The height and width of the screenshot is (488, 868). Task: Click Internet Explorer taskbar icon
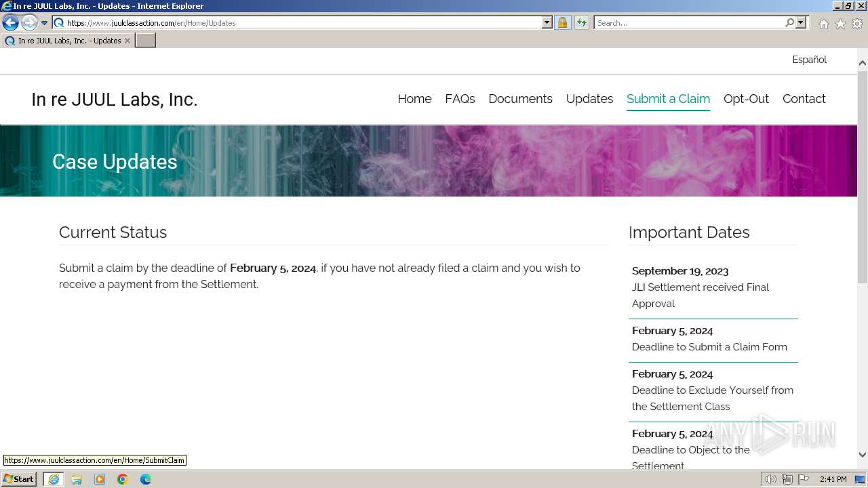54,479
